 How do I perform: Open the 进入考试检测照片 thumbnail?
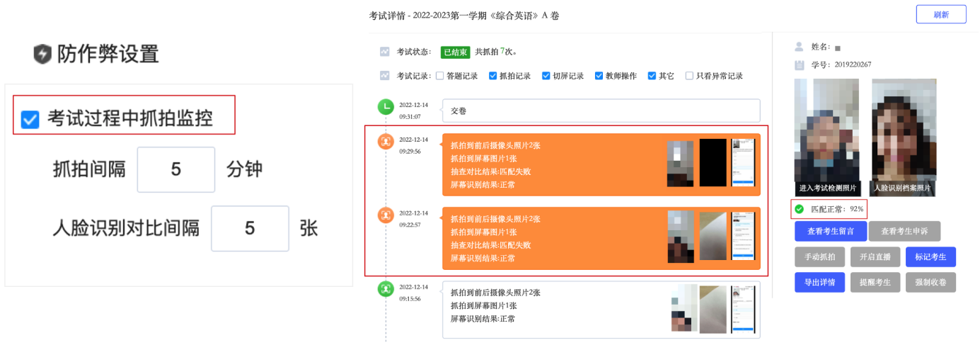(x=827, y=137)
